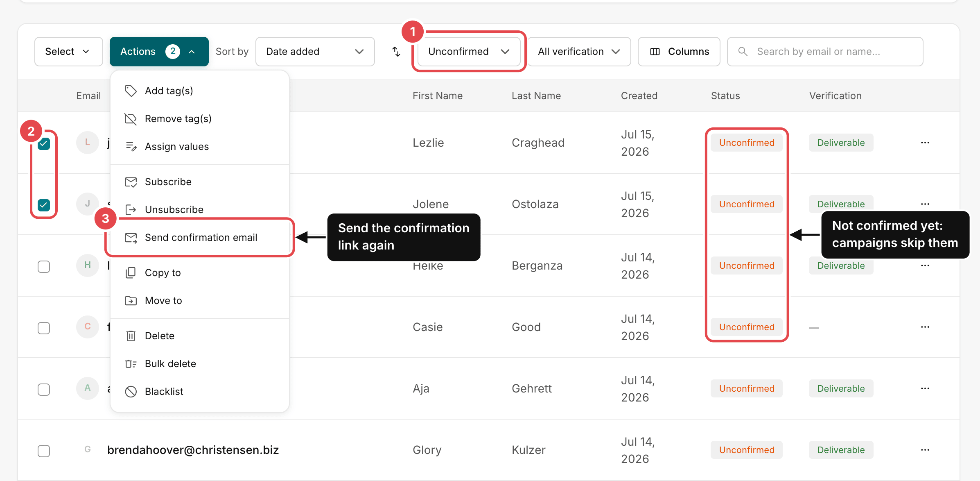This screenshot has width=980, height=481.
Task: Click the A avatar of Aja
Action: 87,388
